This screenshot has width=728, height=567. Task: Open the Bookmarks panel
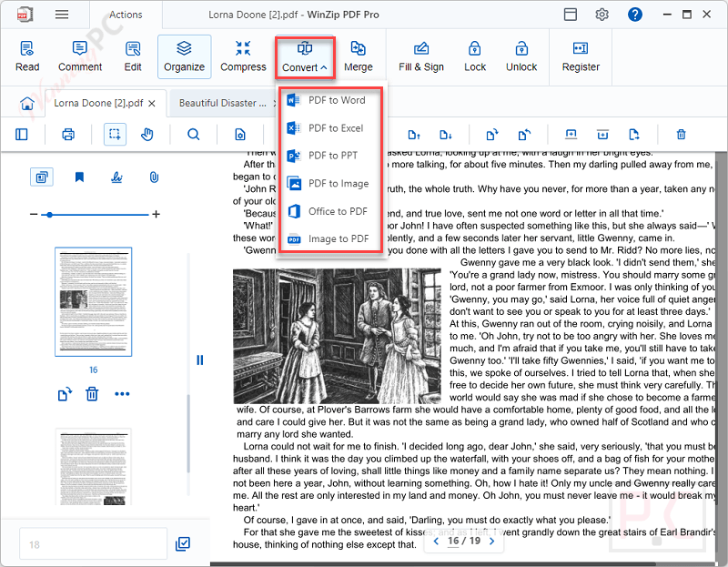79,177
